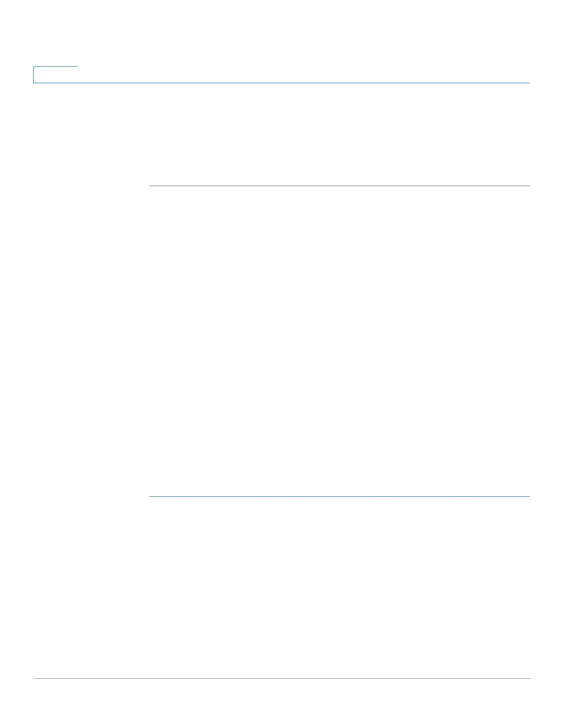This screenshot has height=728, width=563.
Task: Click the right end of header rule
Action: [x=528, y=83]
